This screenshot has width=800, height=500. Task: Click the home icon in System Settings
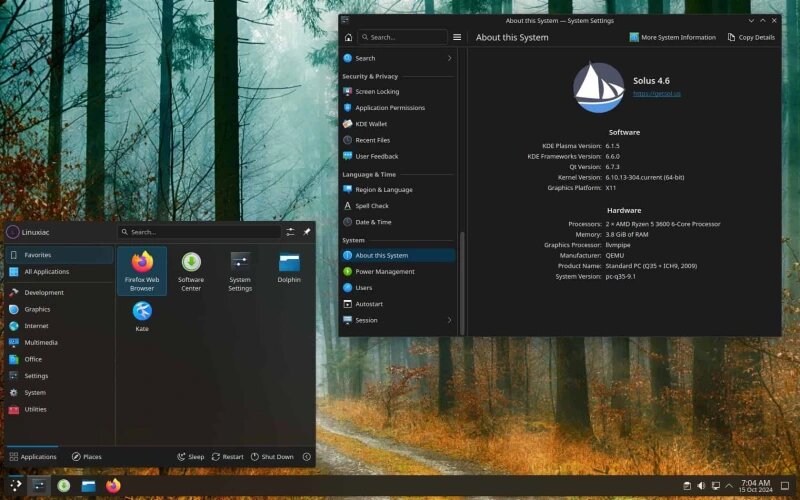(348, 37)
